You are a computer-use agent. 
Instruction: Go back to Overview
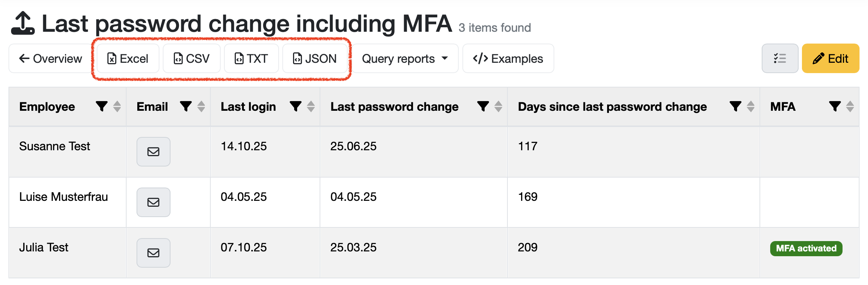51,58
